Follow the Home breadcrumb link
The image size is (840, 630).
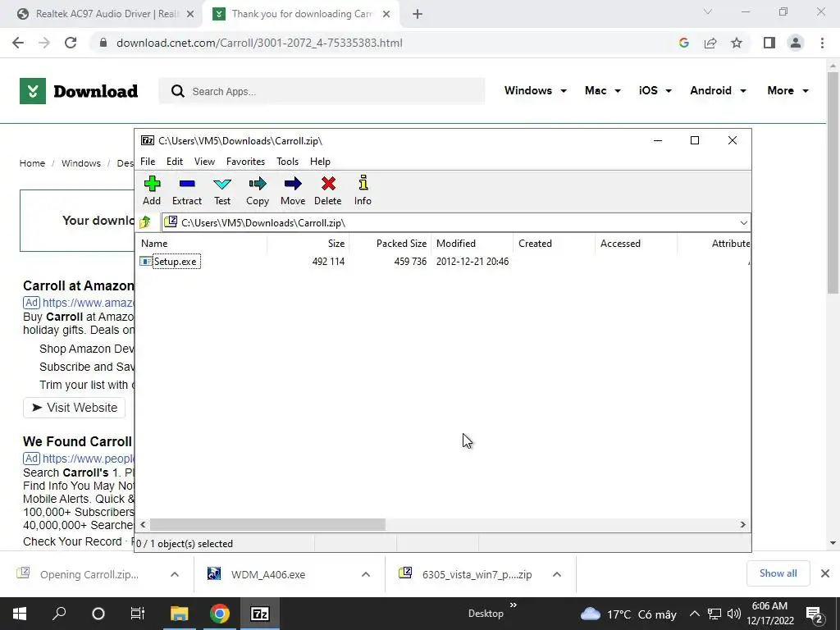coord(32,163)
